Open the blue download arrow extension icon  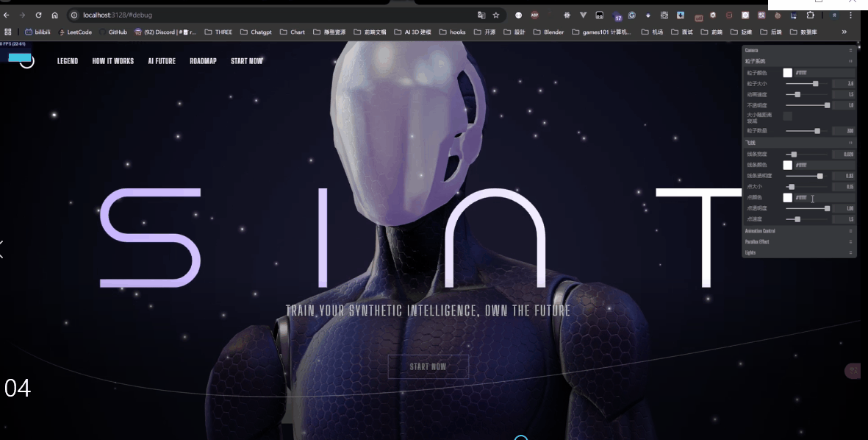(x=681, y=15)
